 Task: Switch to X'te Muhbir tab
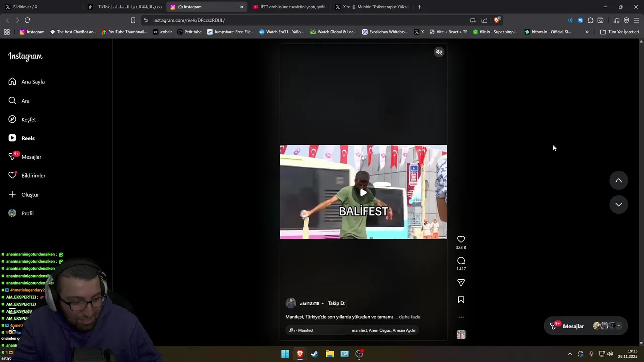coord(372,7)
